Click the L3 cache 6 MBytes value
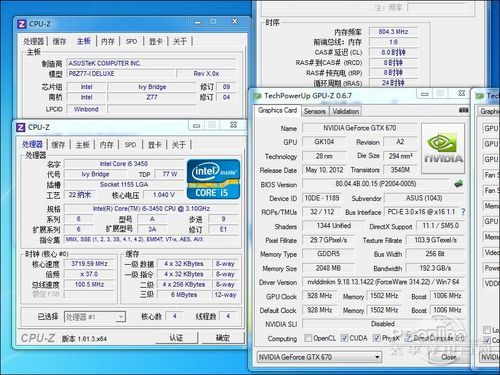 click(184, 295)
